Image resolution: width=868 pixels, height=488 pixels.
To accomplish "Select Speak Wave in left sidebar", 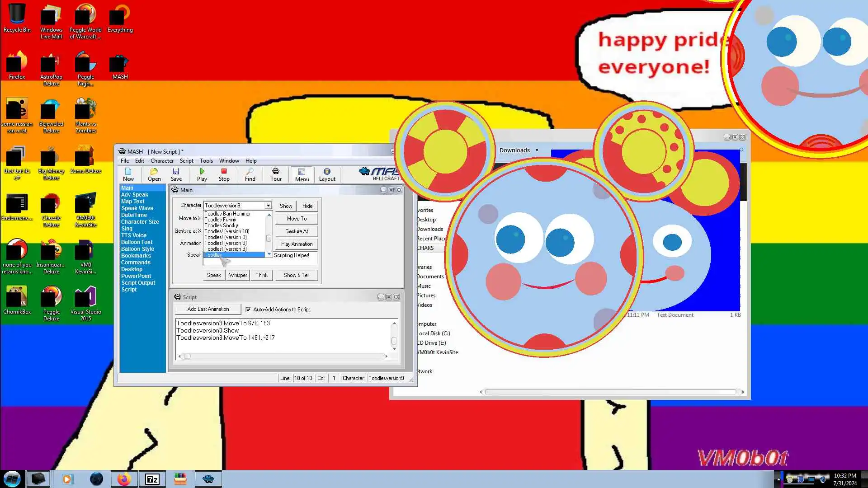I will (137, 208).
